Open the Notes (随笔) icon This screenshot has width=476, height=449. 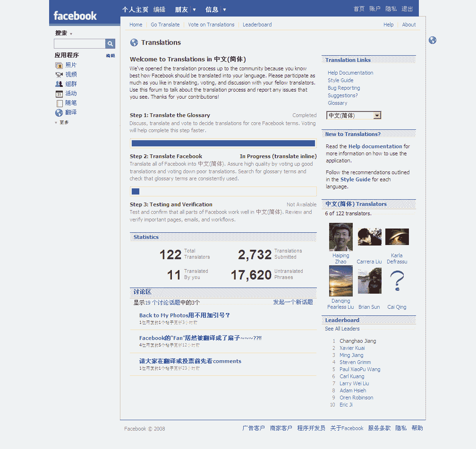[x=59, y=103]
